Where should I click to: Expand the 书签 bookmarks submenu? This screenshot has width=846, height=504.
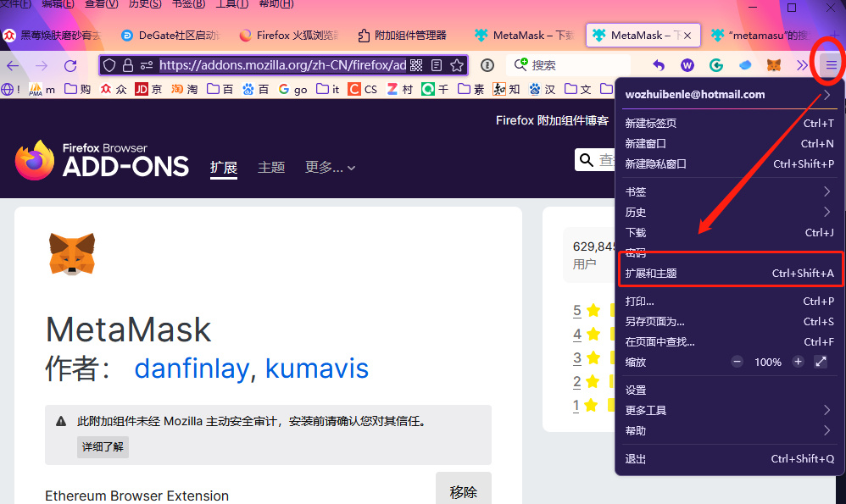click(x=730, y=192)
